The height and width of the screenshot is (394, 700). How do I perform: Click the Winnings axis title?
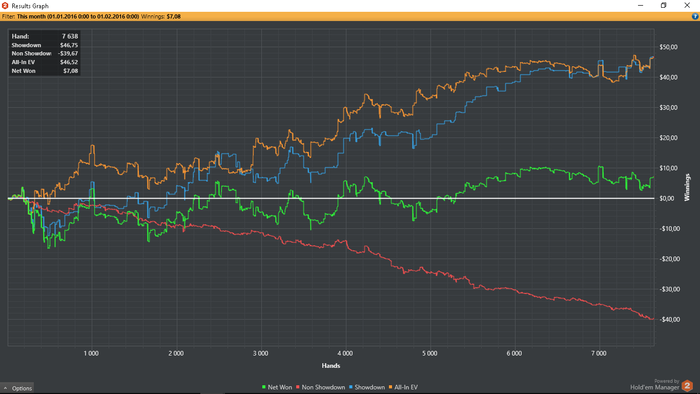click(687, 187)
